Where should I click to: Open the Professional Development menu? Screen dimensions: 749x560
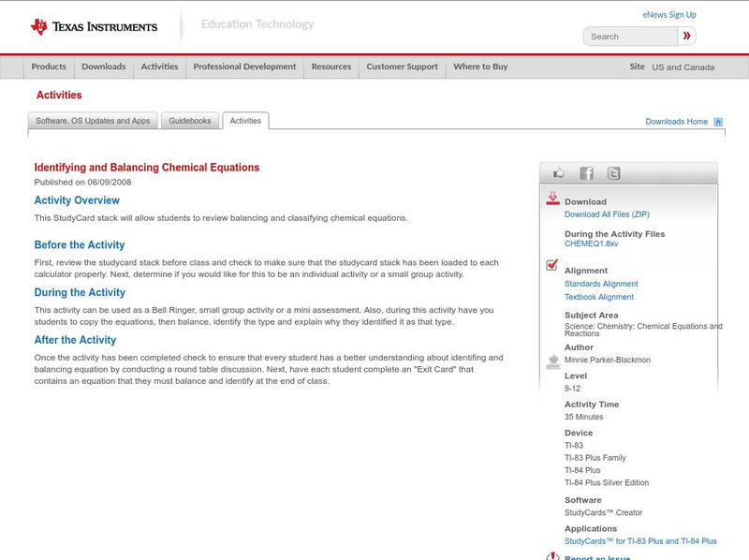tap(244, 66)
